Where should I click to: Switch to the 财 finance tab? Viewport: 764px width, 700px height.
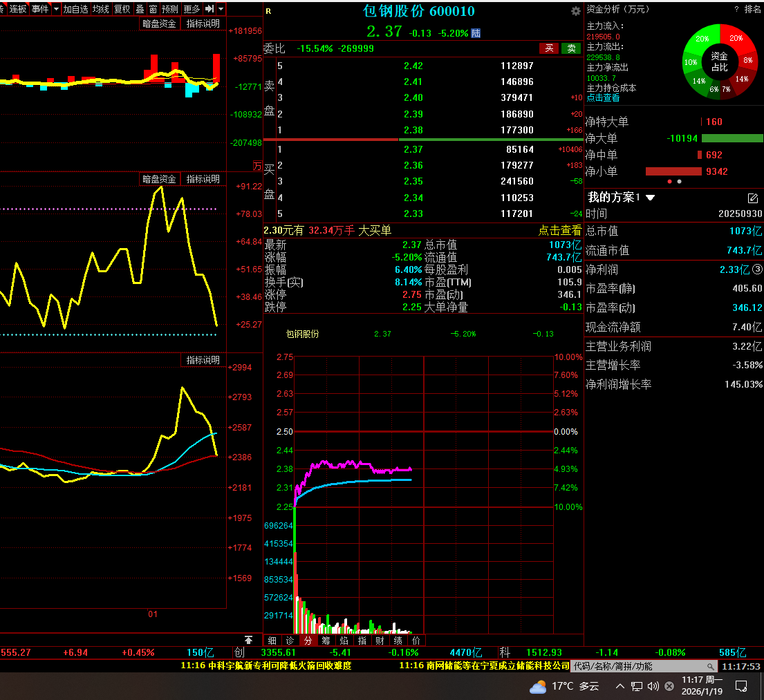(380, 641)
